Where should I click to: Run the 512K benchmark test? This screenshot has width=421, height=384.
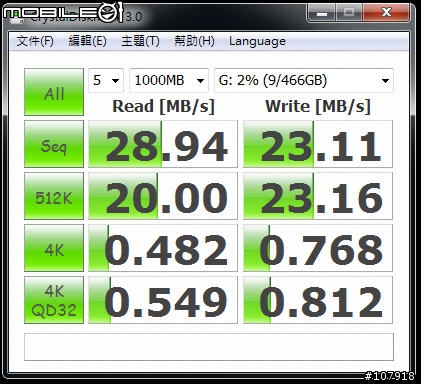coord(54,196)
